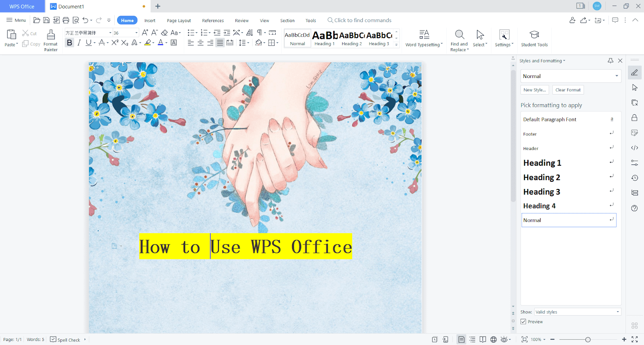Image resolution: width=644 pixels, height=345 pixels.
Task: Open Student Tools
Action: pos(534,39)
